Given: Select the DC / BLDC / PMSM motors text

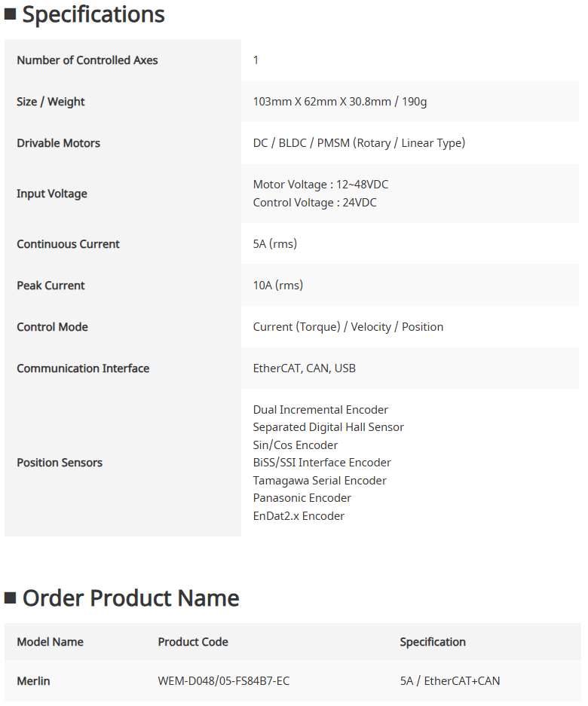Looking at the screenshot, I should (359, 143).
